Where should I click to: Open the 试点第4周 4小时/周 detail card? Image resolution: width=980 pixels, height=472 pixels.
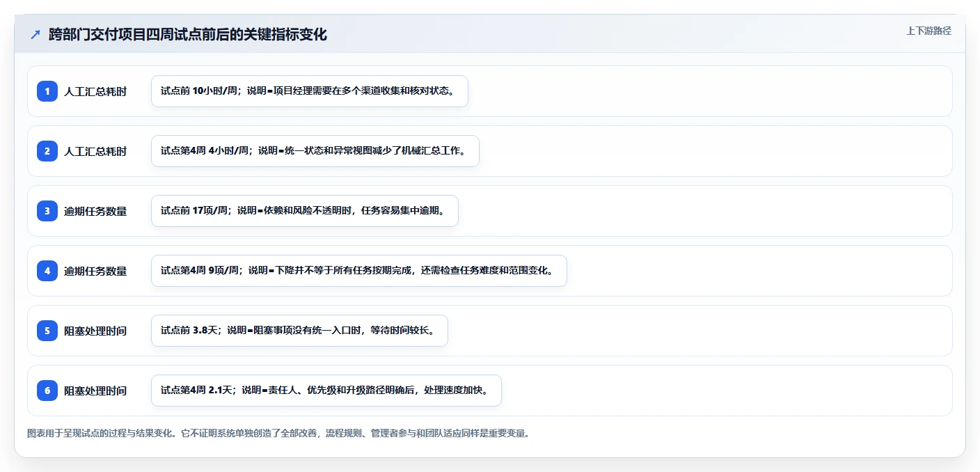pyautogui.click(x=315, y=151)
